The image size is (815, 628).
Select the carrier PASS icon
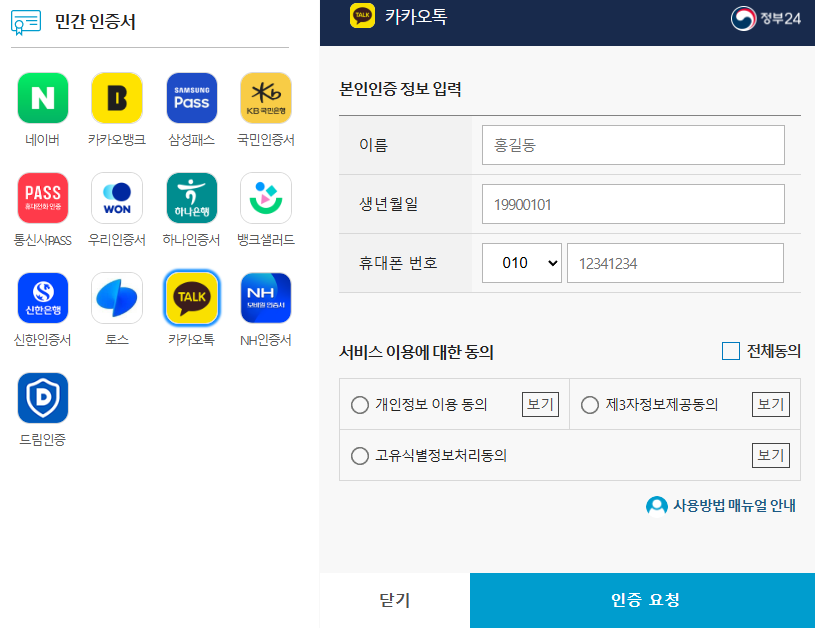pyautogui.click(x=43, y=198)
